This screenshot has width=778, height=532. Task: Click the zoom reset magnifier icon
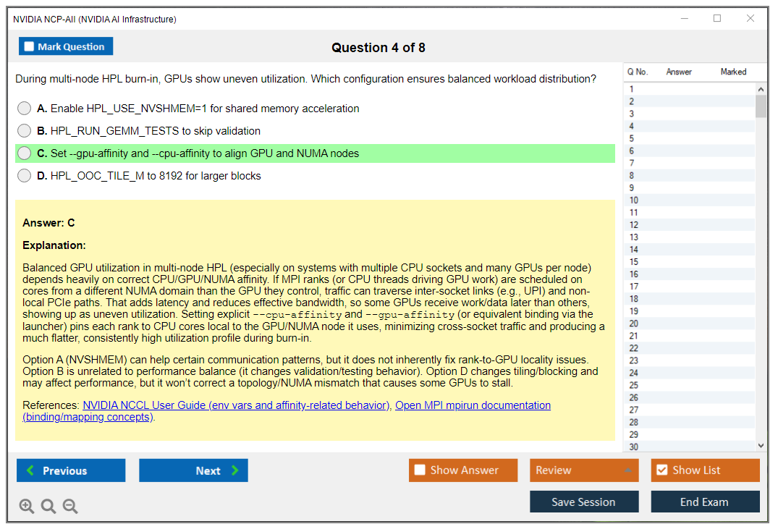48,506
